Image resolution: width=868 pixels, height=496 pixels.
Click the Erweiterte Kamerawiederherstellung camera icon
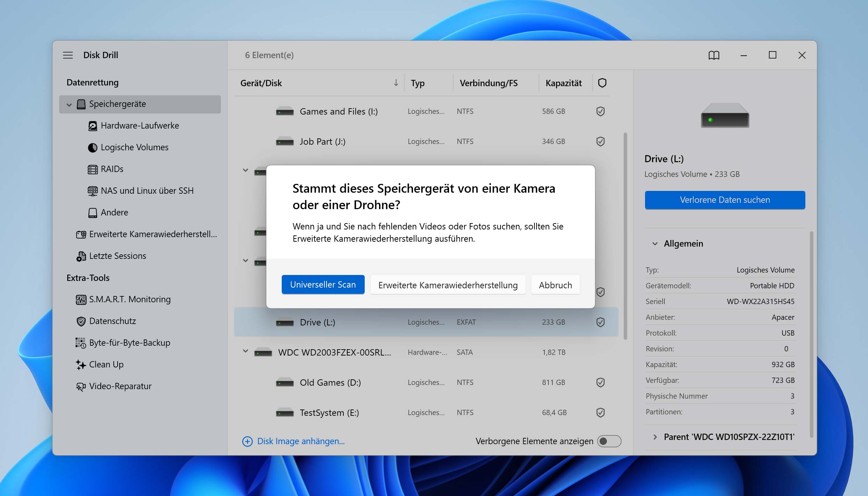coord(81,234)
